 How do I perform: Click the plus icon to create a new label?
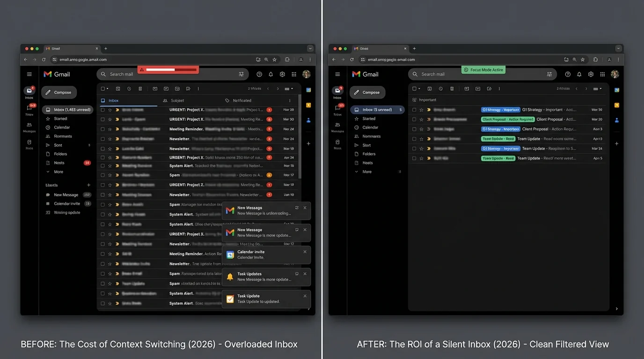88,185
